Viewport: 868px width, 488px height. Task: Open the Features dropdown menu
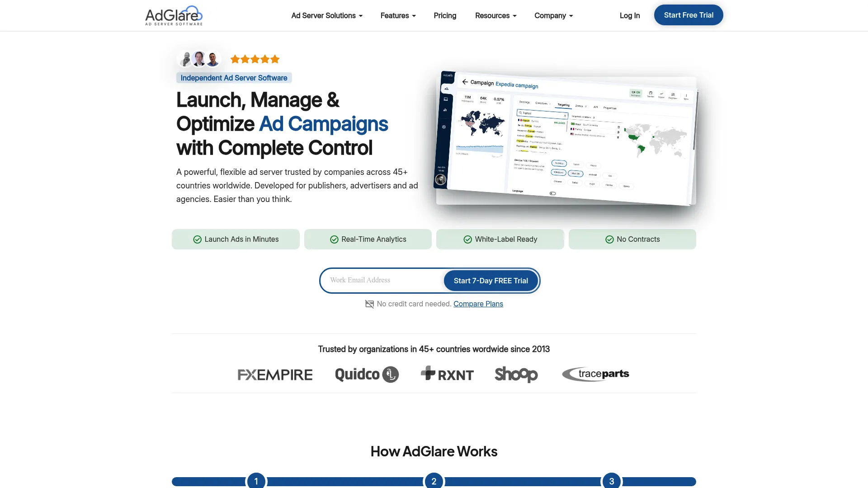click(x=398, y=15)
